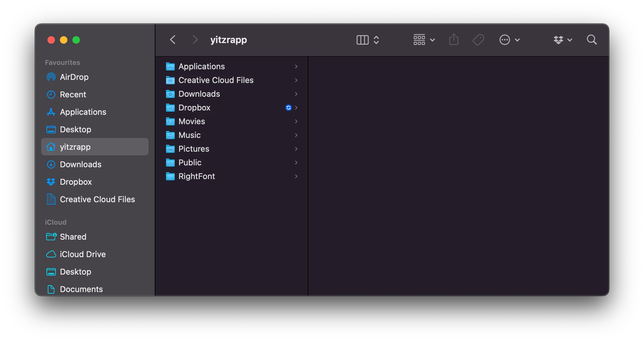Select iCloud Drive in sidebar

click(82, 254)
